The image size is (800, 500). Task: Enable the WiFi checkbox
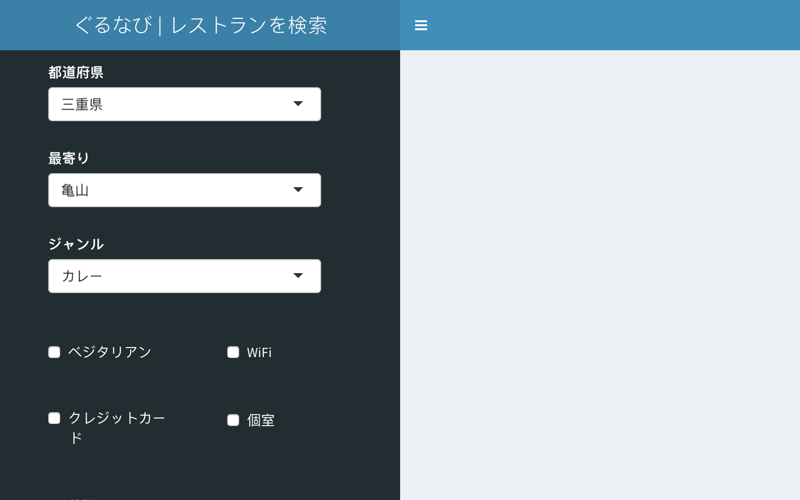pos(233,352)
